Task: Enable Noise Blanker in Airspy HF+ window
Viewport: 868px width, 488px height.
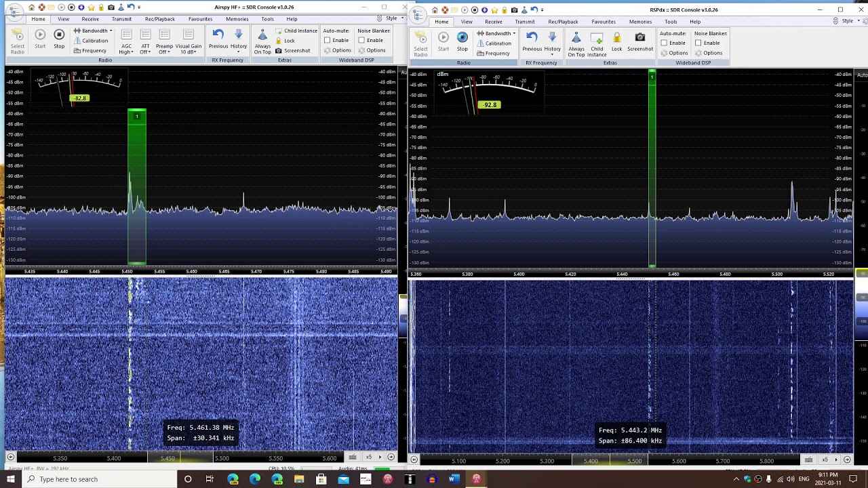Action: click(370, 40)
